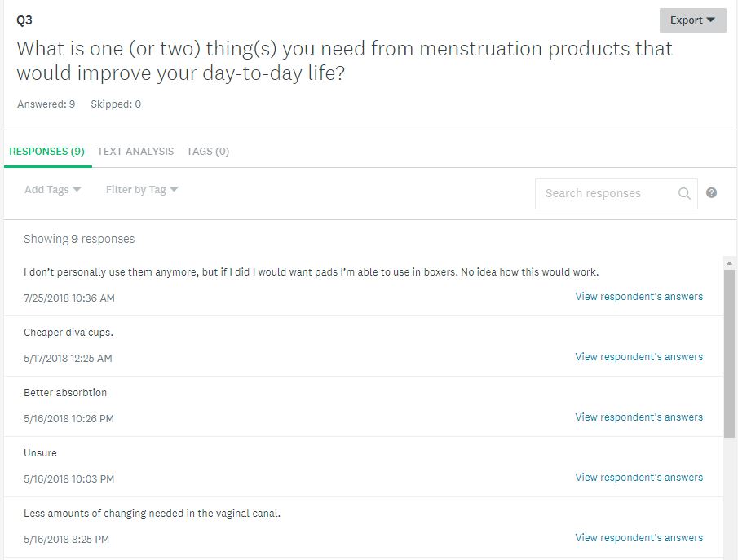Viewport: 738px width, 560px height.
Task: Click the Better absorbtion response text
Action: click(x=65, y=392)
